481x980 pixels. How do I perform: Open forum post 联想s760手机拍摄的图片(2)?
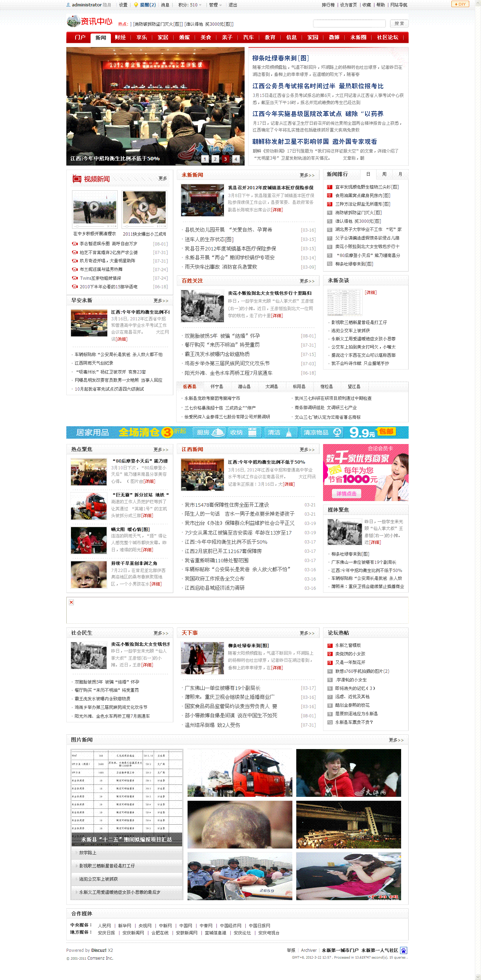[x=362, y=671]
